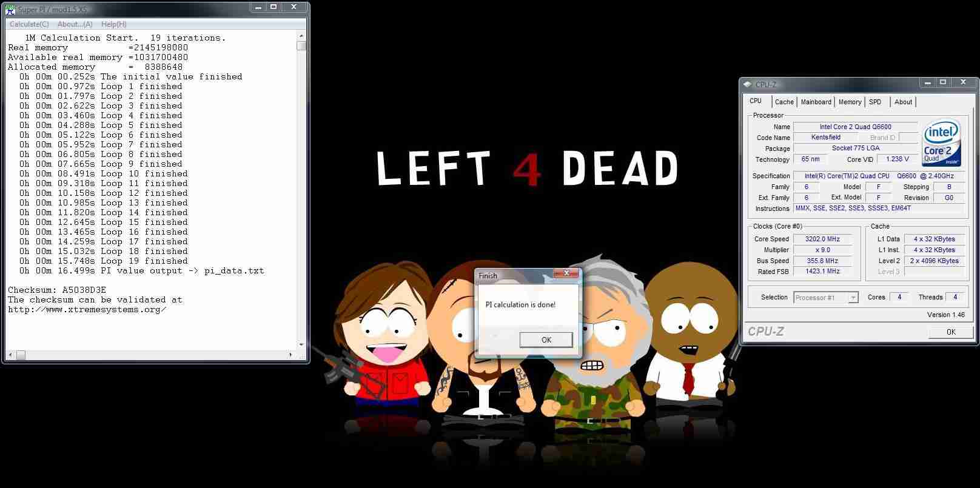The height and width of the screenshot is (488, 980).
Task: Click the Super PI vertical scrollbar up arrow
Action: click(x=301, y=37)
